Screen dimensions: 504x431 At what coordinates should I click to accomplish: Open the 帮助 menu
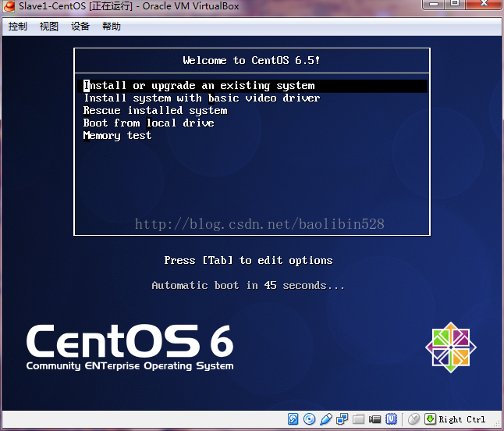point(112,27)
